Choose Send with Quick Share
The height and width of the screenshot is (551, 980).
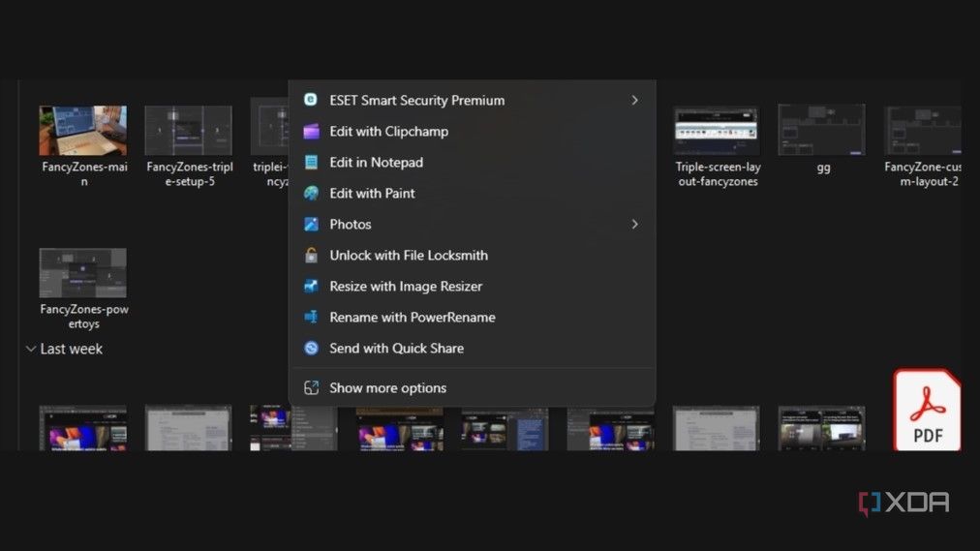(472, 348)
